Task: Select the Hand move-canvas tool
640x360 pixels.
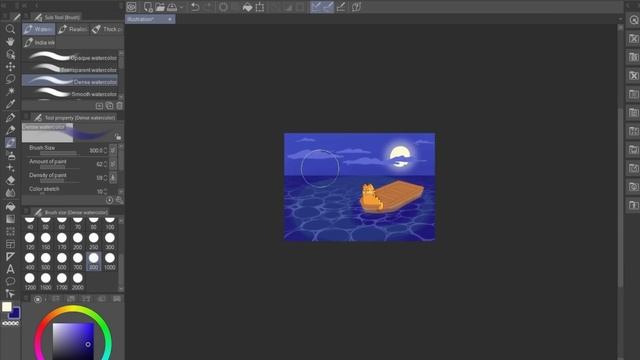Action: pyautogui.click(x=10, y=42)
